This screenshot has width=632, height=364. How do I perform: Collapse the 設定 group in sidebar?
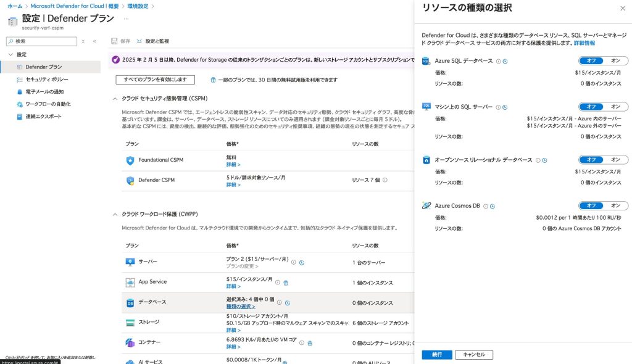10,54
